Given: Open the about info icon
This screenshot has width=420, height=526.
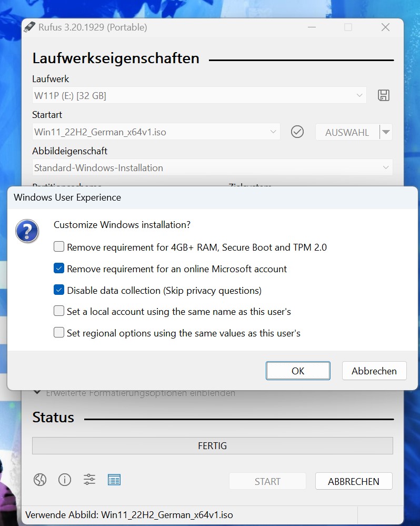Looking at the screenshot, I should (x=65, y=480).
